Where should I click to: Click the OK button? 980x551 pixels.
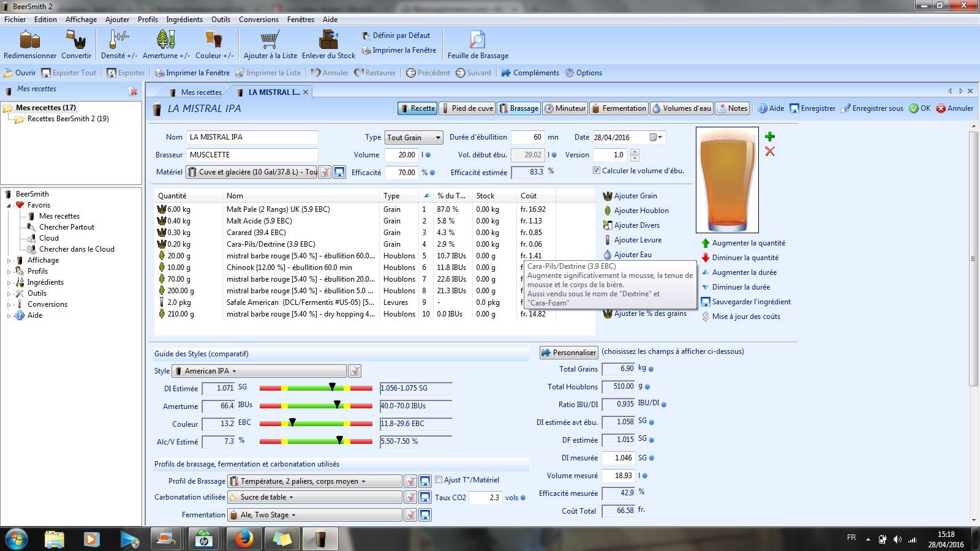pyautogui.click(x=920, y=108)
